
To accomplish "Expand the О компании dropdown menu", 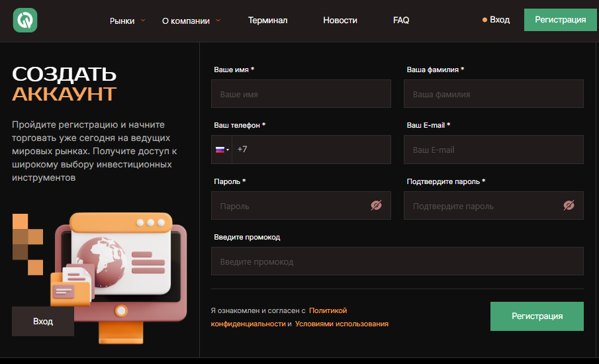I will pyautogui.click(x=191, y=21).
